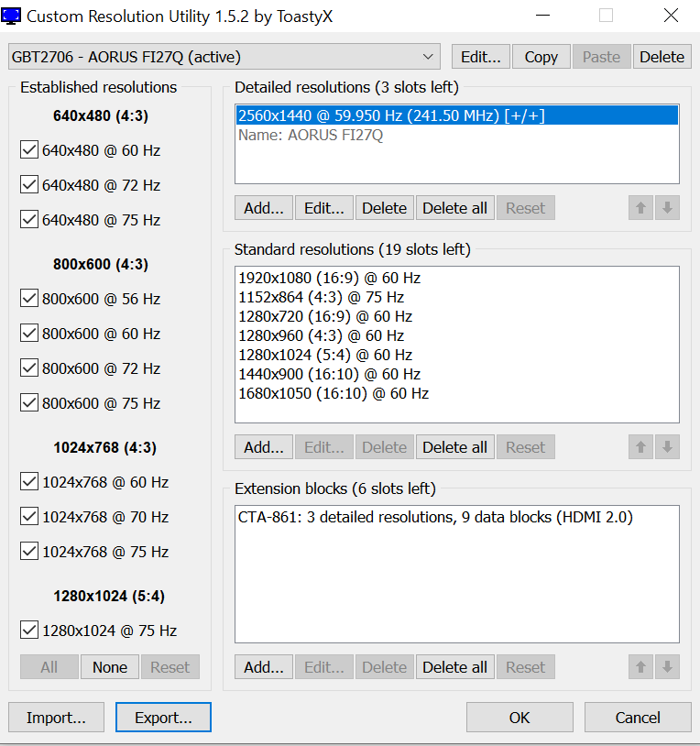Cancel and discard changes

[x=638, y=718]
